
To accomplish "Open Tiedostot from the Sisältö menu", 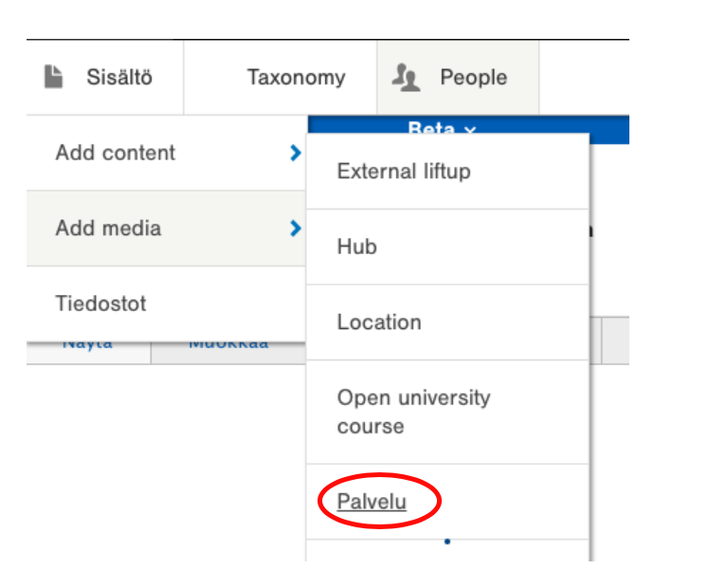I will tap(101, 304).
